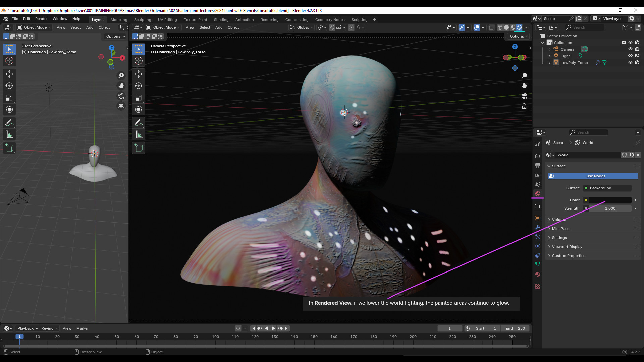Select the Measure tool in Camera Perspective viewport

(x=139, y=135)
